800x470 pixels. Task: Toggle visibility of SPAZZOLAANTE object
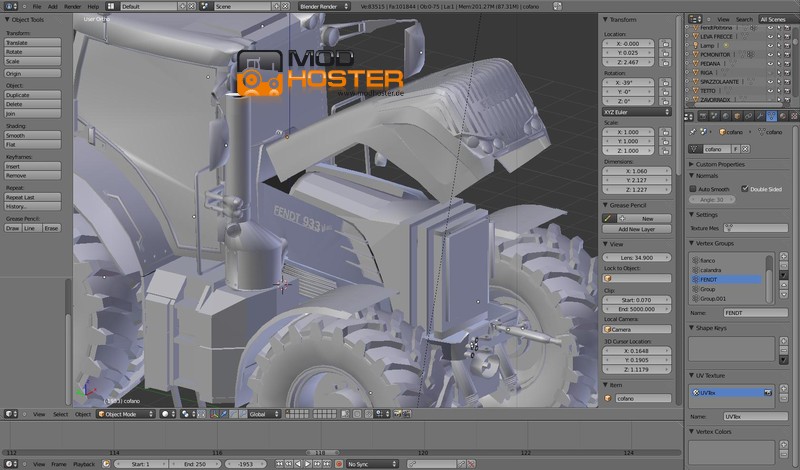tap(770, 82)
